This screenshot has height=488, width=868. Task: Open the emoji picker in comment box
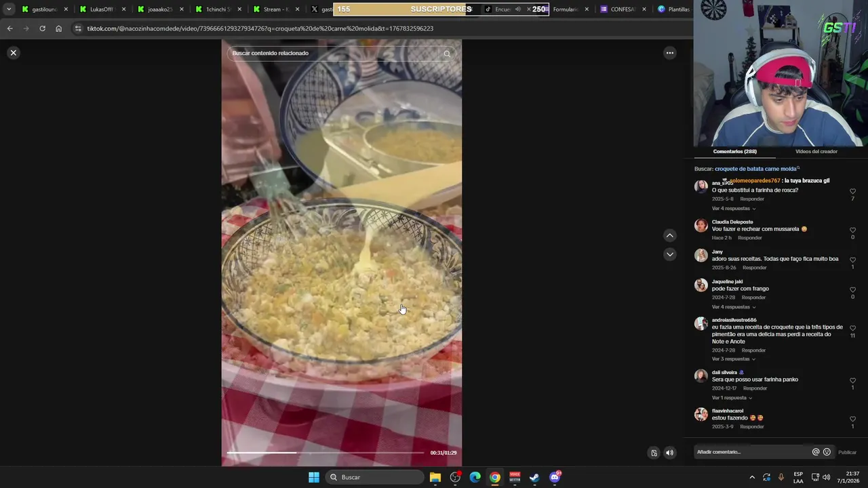pyautogui.click(x=827, y=452)
